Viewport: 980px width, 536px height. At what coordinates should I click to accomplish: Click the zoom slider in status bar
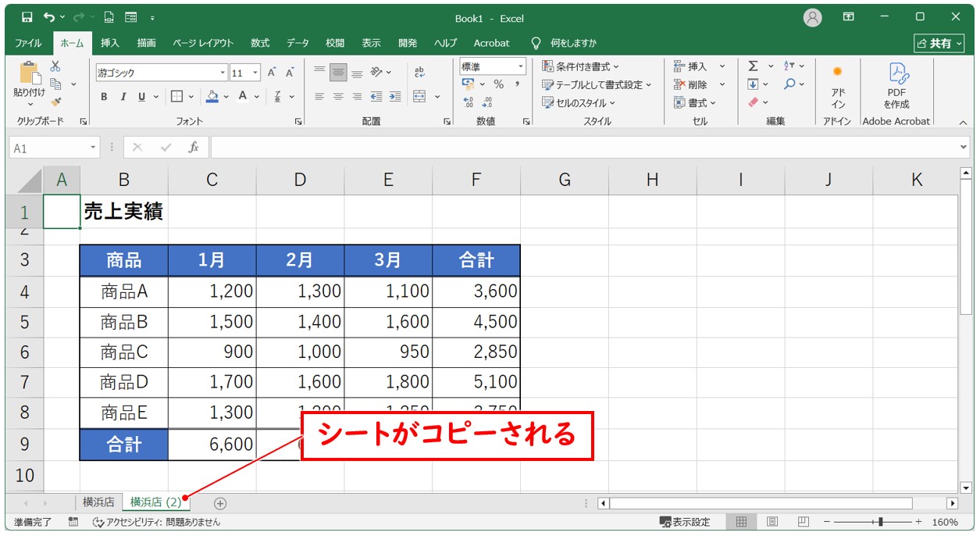(x=880, y=522)
